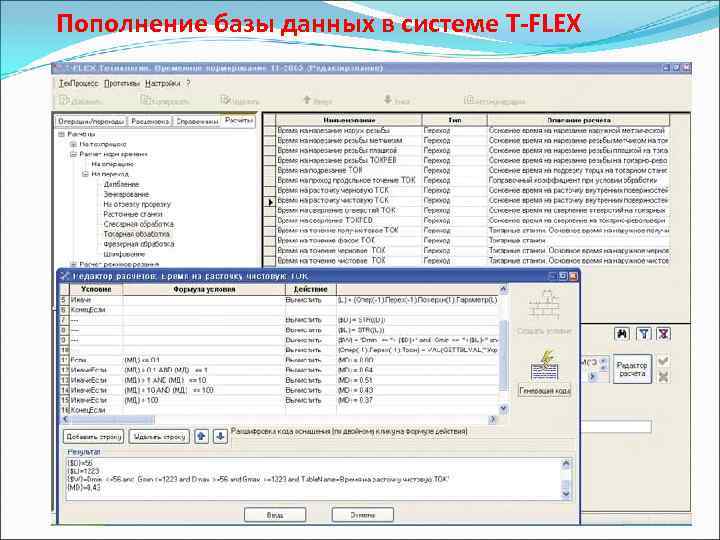Click the Добавить toolbar icon
This screenshot has height=540, width=720.
tap(64, 100)
